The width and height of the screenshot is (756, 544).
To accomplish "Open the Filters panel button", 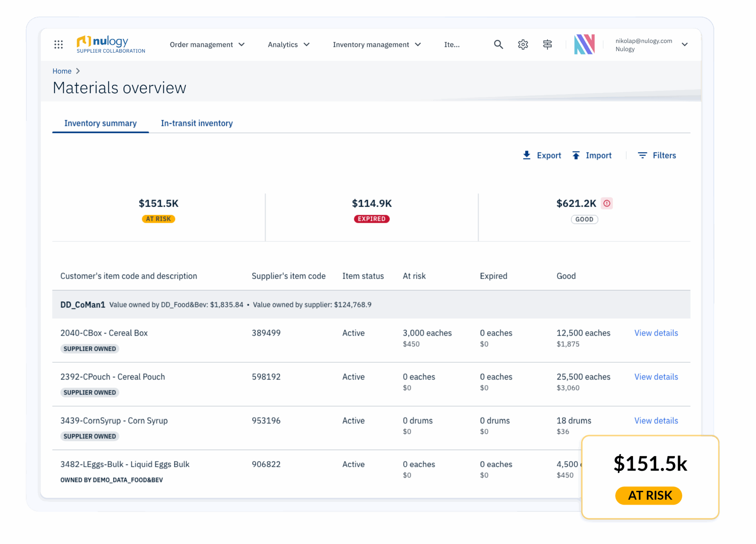I will (x=657, y=155).
